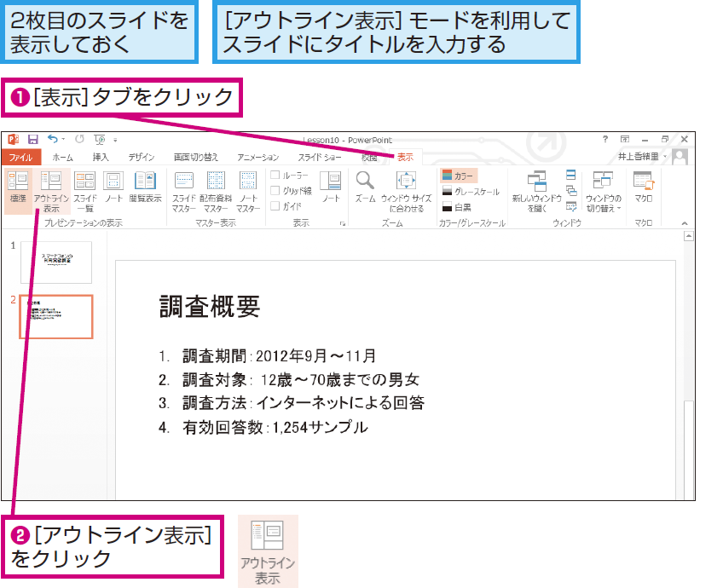Image resolution: width=723 pixels, height=588 pixels.
Task: Switch to Outline view (アウトライン表示)
Action: (51, 192)
